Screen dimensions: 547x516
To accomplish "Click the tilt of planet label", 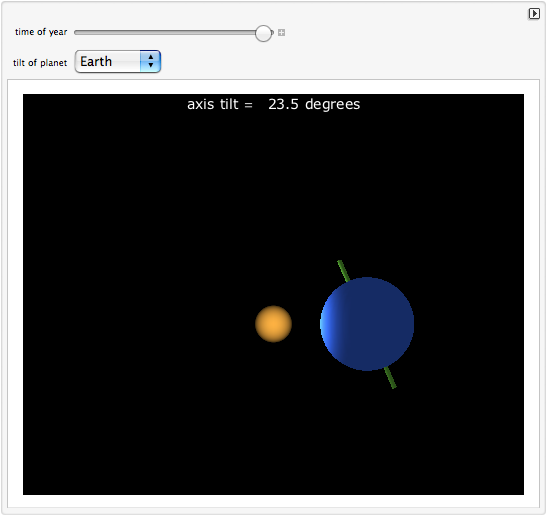I will pos(40,63).
